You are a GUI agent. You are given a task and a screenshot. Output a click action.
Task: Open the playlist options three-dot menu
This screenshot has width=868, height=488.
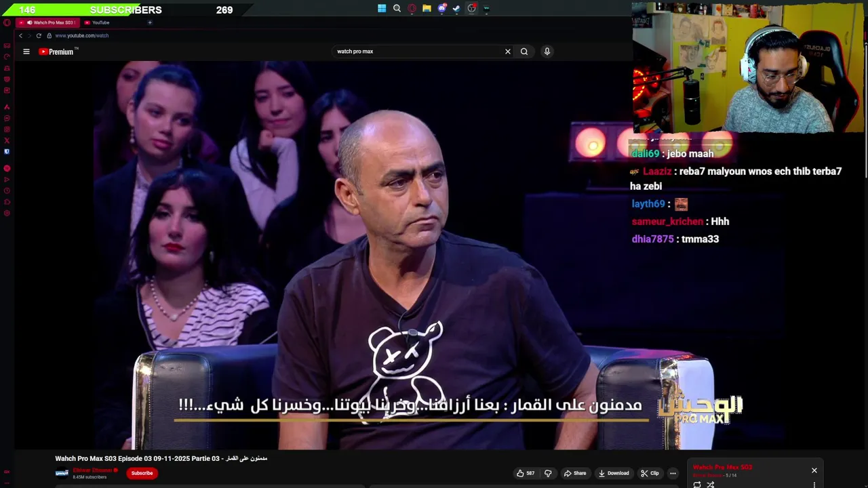pyautogui.click(x=814, y=485)
